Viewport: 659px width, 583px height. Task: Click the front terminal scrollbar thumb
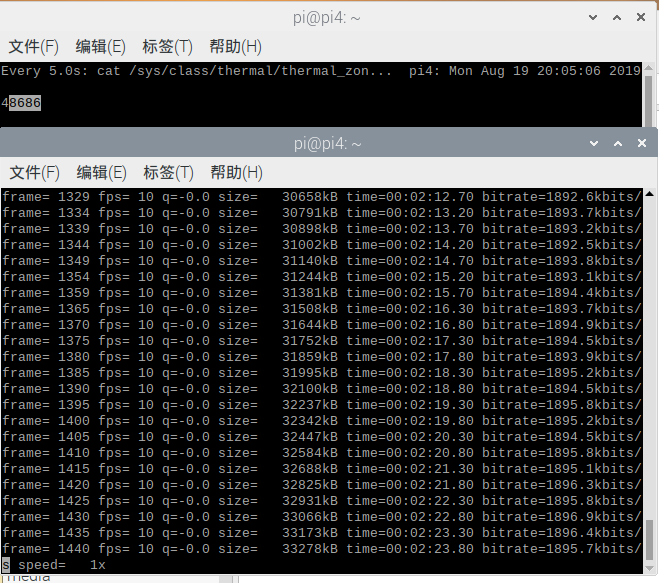(x=649, y=541)
